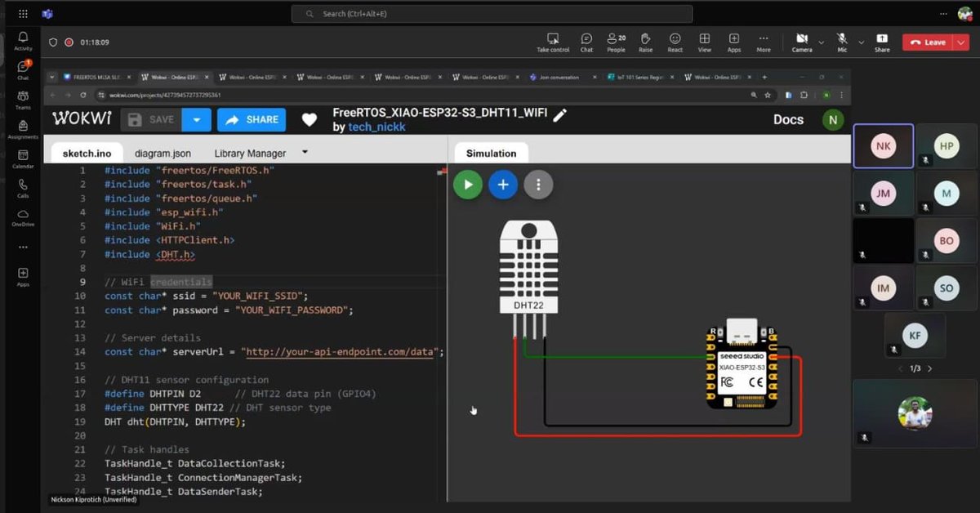Open simulation three-dot options menu
Image resolution: width=980 pixels, height=513 pixels.
pyautogui.click(x=538, y=185)
